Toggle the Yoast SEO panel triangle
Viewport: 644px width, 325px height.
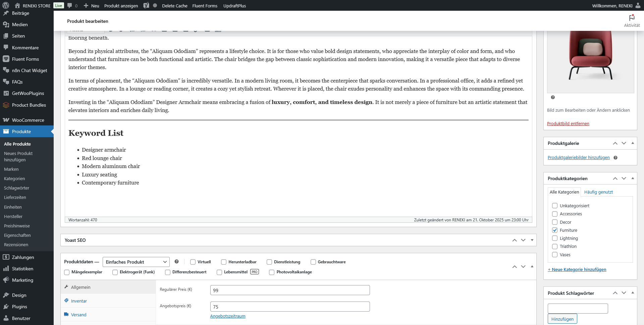click(532, 240)
